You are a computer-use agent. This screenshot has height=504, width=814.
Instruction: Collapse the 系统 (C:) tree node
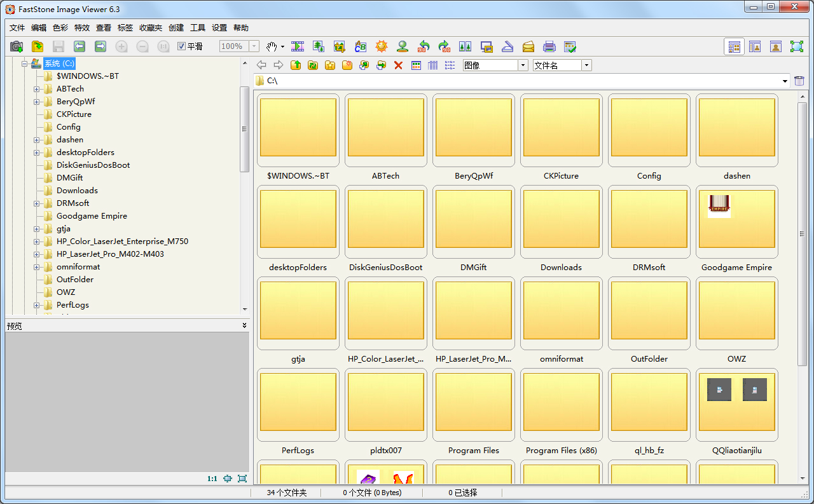point(24,64)
